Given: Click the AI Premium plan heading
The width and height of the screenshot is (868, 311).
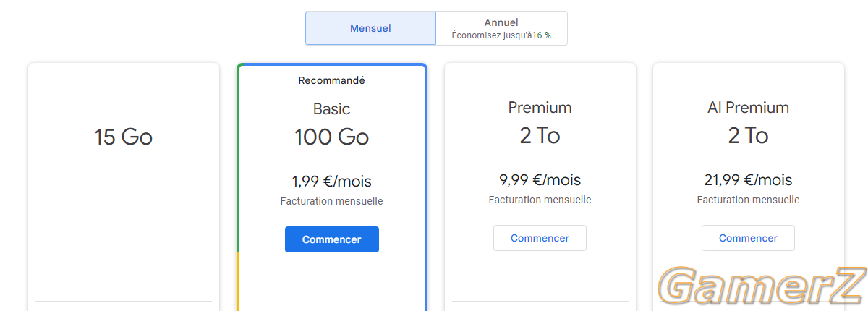Looking at the screenshot, I should click(748, 108).
